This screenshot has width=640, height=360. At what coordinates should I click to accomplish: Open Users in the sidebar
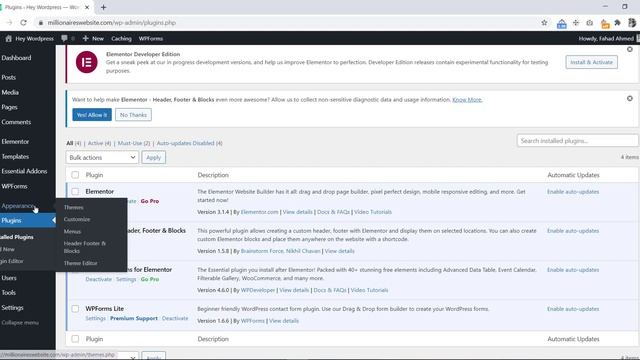click(9, 278)
